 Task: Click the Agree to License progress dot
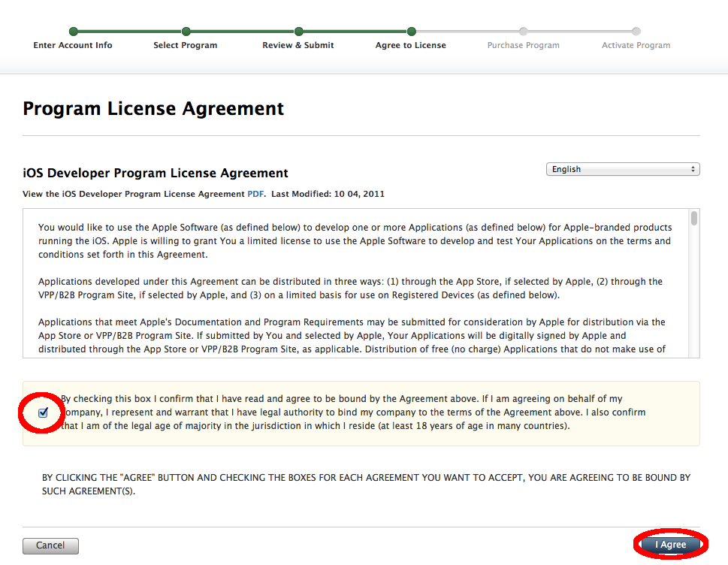[x=412, y=32]
